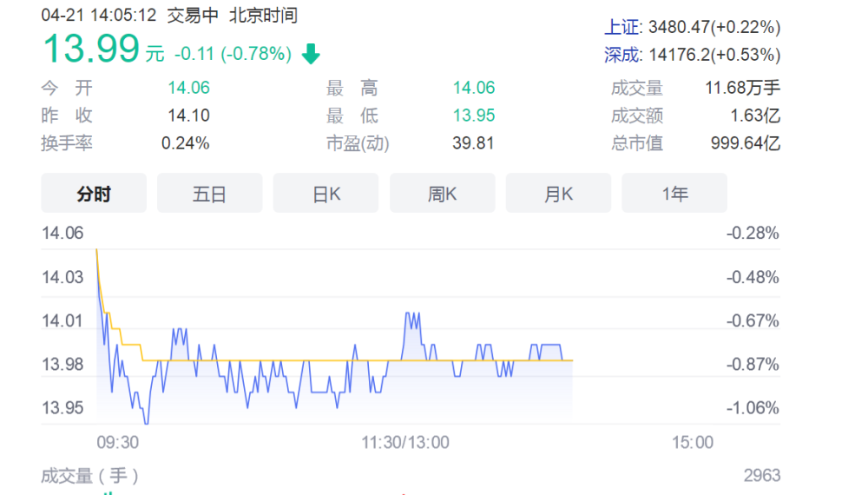Select the 1年 chart range

click(674, 194)
